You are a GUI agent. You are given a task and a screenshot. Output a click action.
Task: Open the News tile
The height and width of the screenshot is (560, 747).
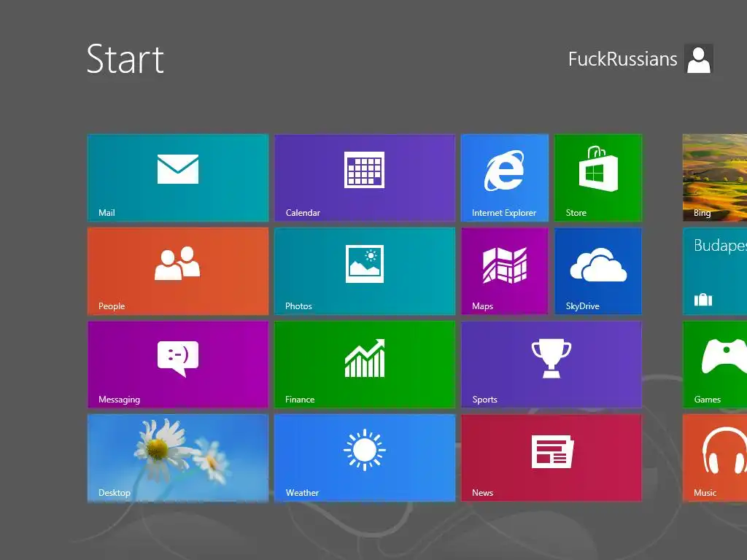pyautogui.click(x=551, y=458)
